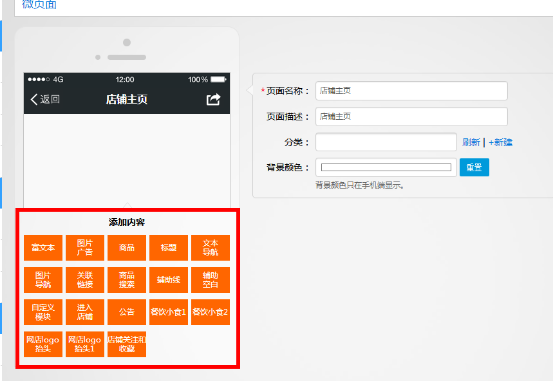Add a 富文本 rich text block
Image resolution: width=554 pixels, height=382 pixels.
(43, 248)
